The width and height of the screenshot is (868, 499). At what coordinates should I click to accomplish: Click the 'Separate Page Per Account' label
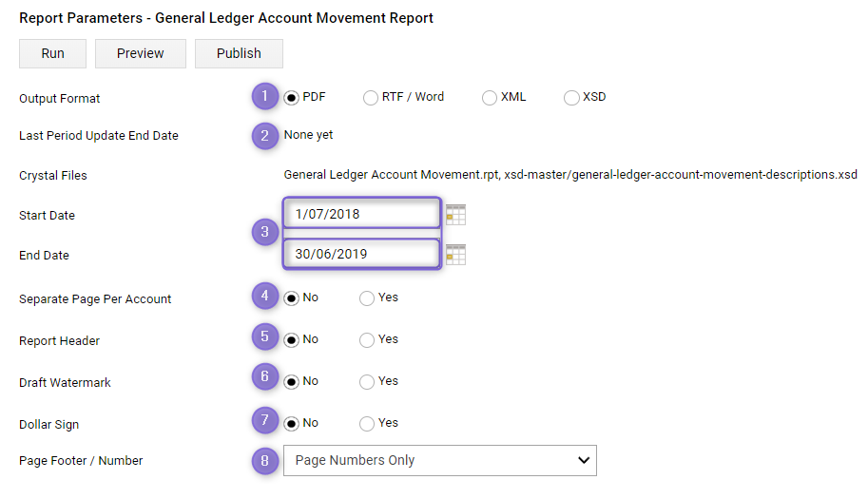pyautogui.click(x=95, y=298)
